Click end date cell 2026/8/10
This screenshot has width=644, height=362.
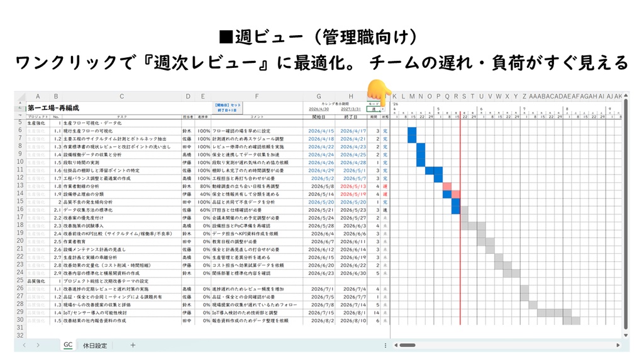[351, 321]
